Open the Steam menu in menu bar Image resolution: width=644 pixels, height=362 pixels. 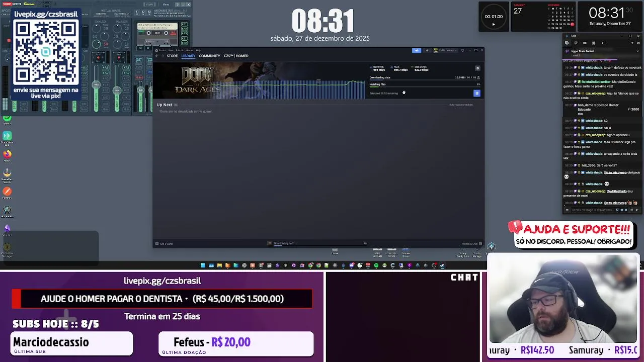162,50
